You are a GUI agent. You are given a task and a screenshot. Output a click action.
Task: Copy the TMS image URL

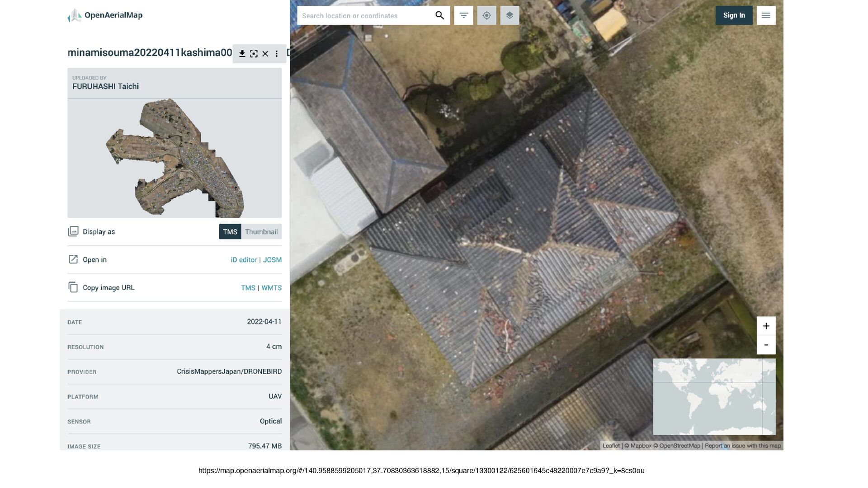click(x=248, y=288)
